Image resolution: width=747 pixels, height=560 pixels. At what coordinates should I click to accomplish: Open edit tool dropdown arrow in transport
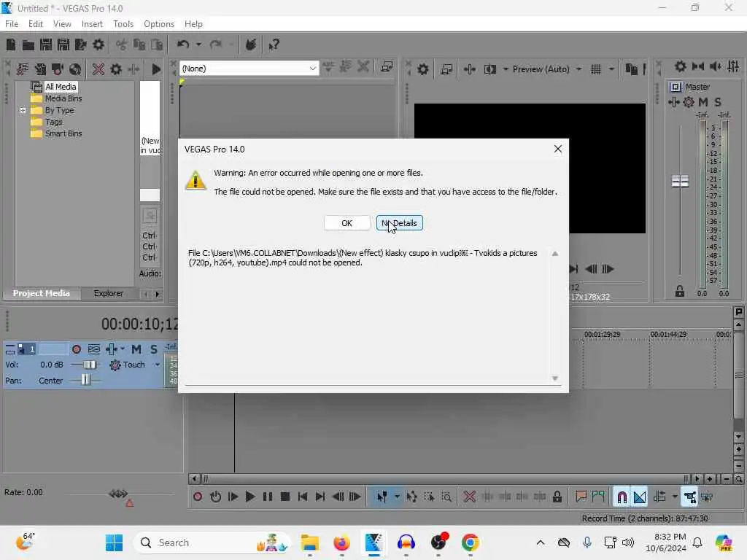[x=397, y=497]
